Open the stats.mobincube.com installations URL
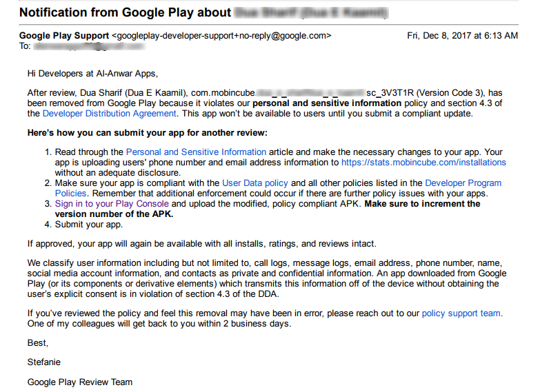Viewport: 549px width, 392px height. (x=423, y=163)
